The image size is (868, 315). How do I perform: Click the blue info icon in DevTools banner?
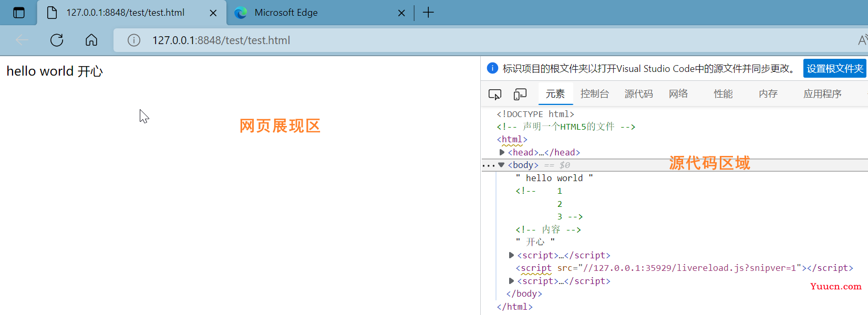[x=492, y=68]
